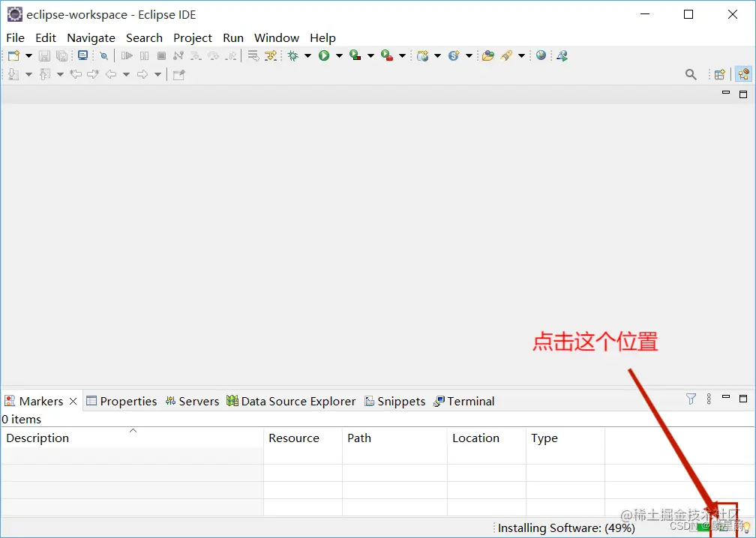This screenshot has width=756, height=538.
Task: Click the Next Annotation icon
Action: point(13,74)
